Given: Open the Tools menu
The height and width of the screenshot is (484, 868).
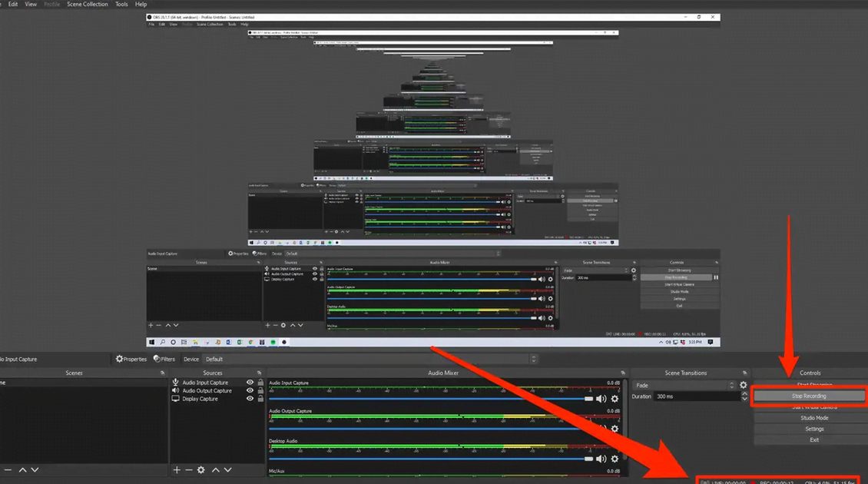Looking at the screenshot, I should click(x=121, y=4).
